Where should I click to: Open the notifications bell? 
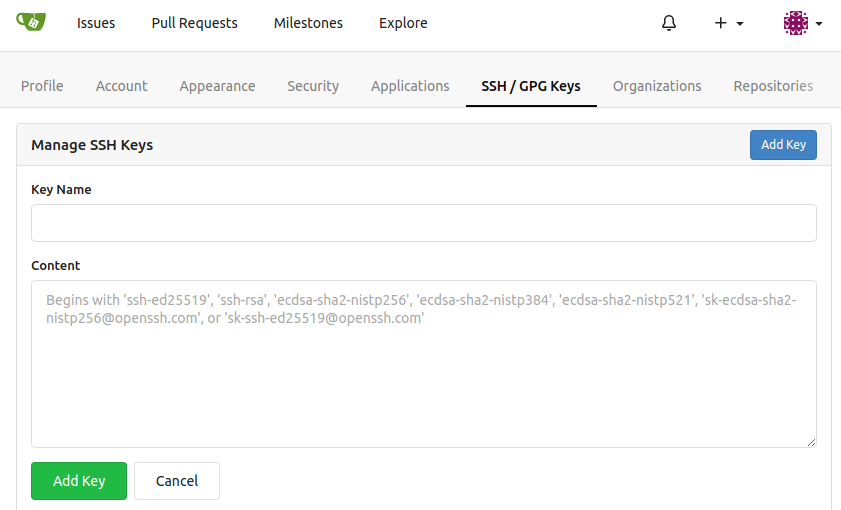[669, 23]
